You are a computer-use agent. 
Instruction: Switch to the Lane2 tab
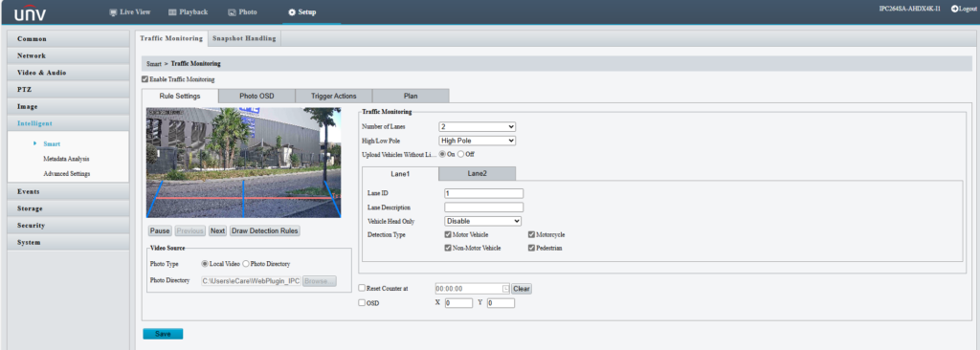tap(477, 173)
